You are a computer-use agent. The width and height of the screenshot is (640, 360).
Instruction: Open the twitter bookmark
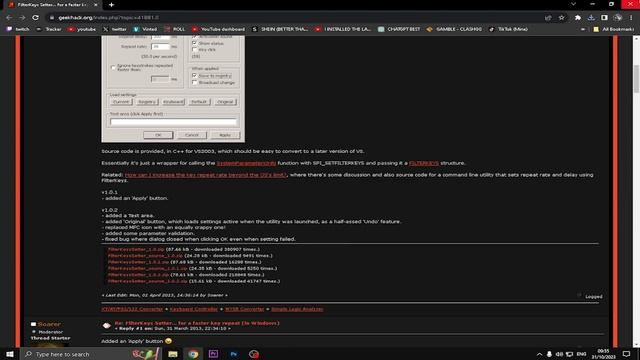point(115,29)
